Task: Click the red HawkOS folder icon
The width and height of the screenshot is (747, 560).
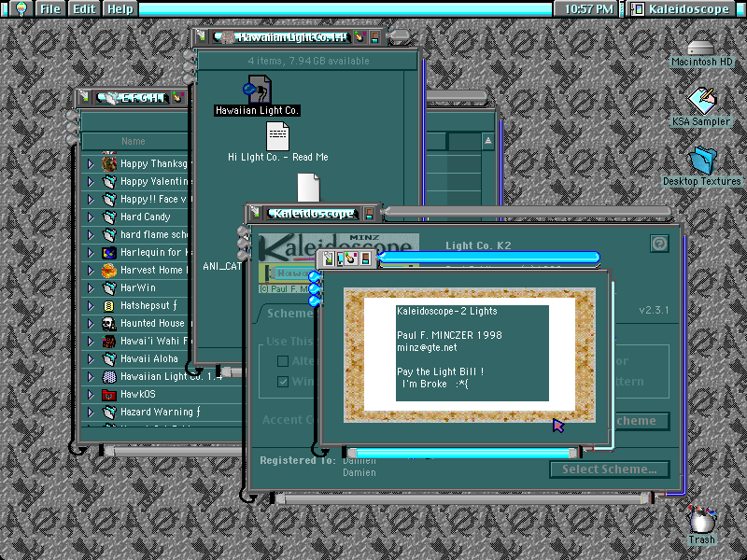Action: coord(109,394)
